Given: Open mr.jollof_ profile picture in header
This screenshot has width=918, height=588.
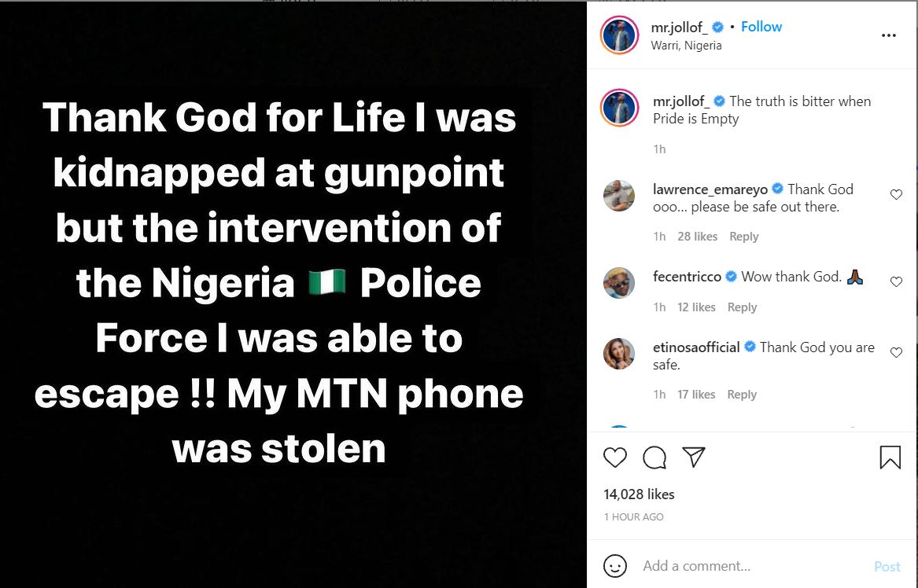Looking at the screenshot, I should 619,35.
